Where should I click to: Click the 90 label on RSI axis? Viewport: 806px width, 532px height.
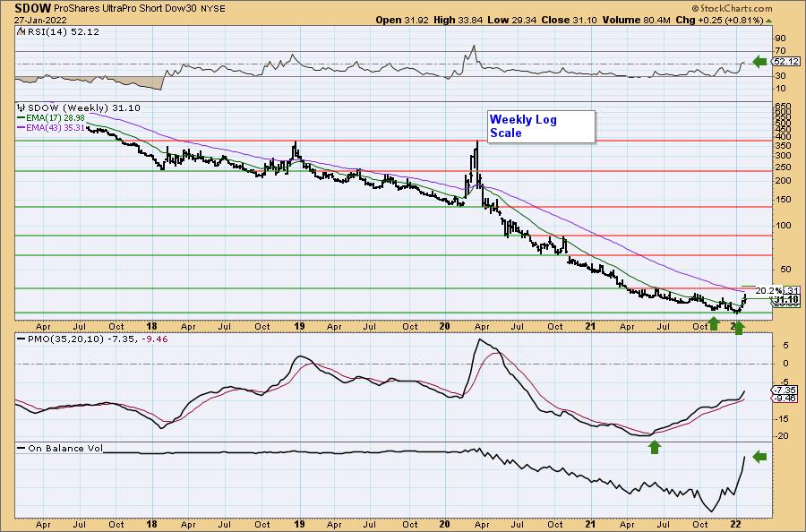click(x=780, y=38)
